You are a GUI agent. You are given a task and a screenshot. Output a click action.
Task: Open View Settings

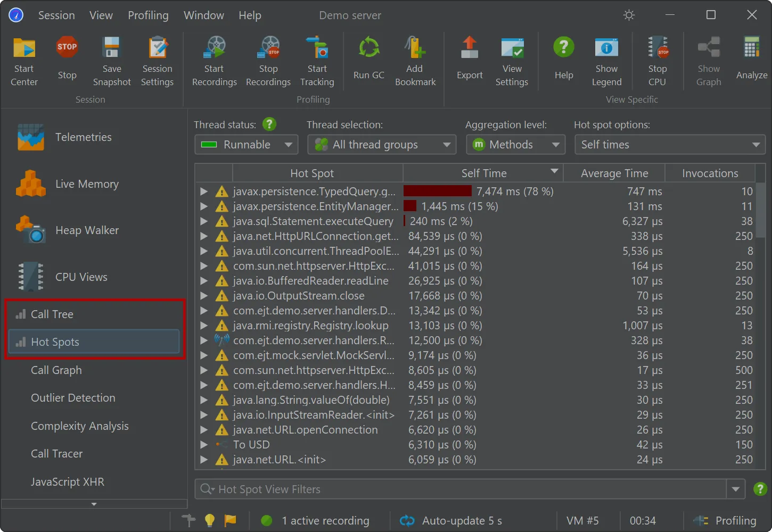coord(512,61)
